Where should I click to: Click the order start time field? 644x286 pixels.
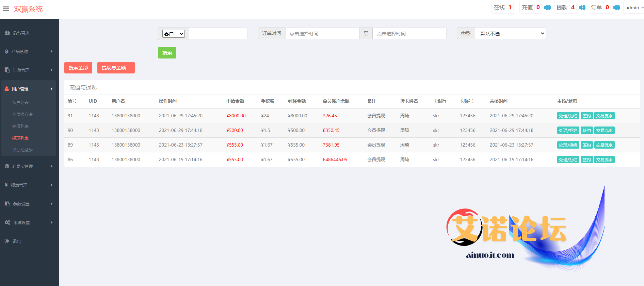pyautogui.click(x=322, y=33)
